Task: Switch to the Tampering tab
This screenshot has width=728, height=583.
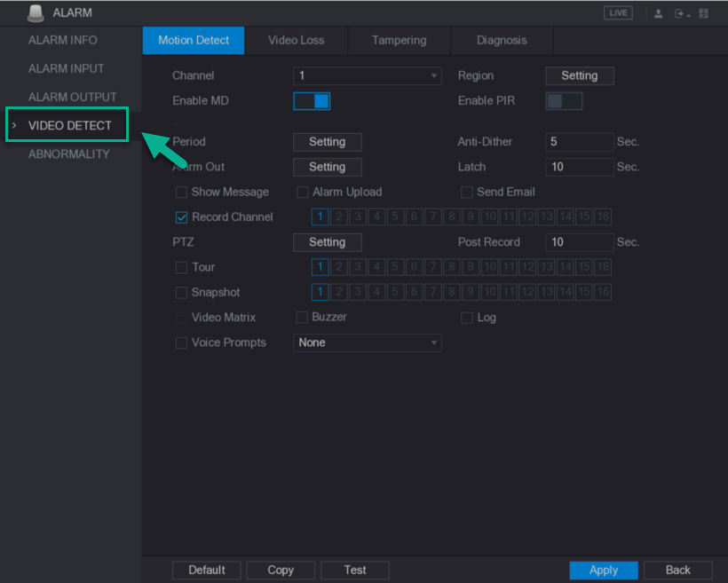Action: [x=399, y=41]
